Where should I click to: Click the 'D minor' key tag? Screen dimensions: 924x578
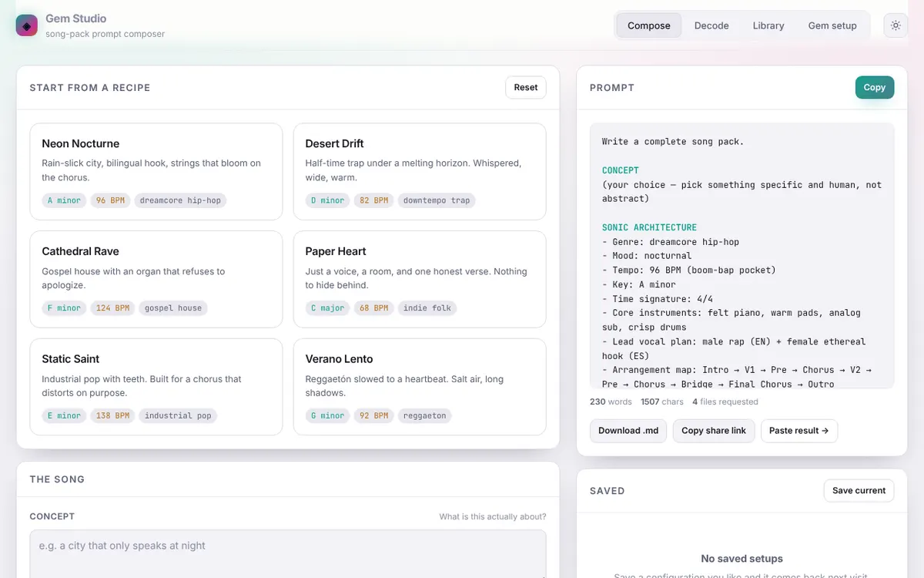[x=327, y=200]
